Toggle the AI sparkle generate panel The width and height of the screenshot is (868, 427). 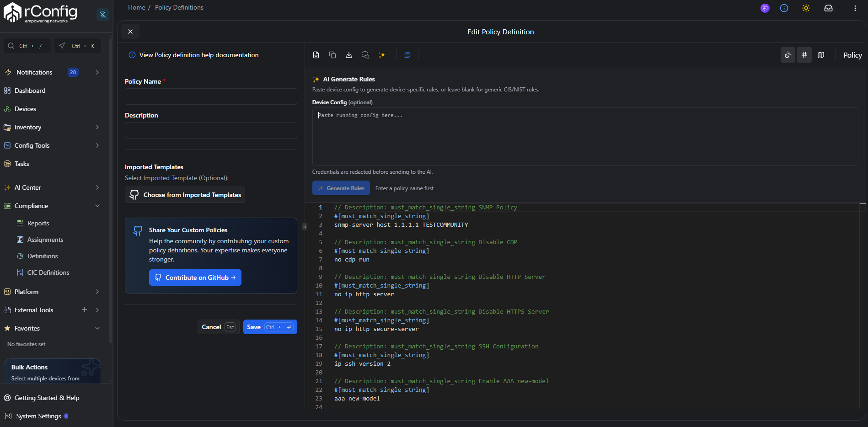click(x=382, y=55)
